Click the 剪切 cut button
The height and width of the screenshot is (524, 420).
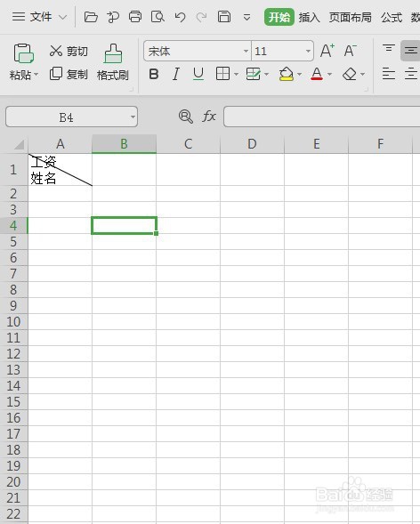pos(69,51)
